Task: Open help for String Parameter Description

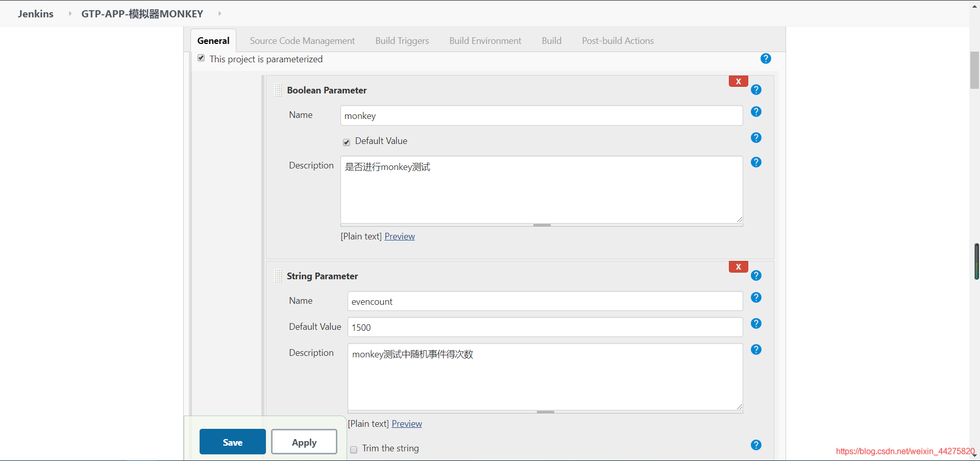Action: 756,350
